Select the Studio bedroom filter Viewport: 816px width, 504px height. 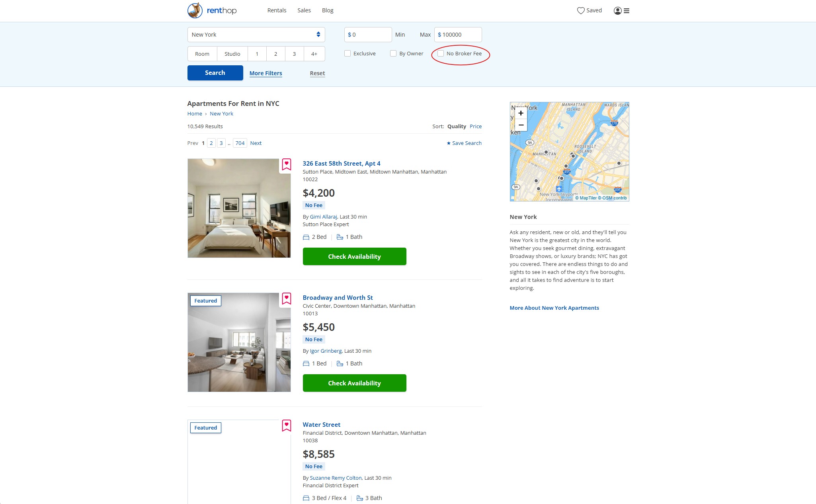point(232,54)
